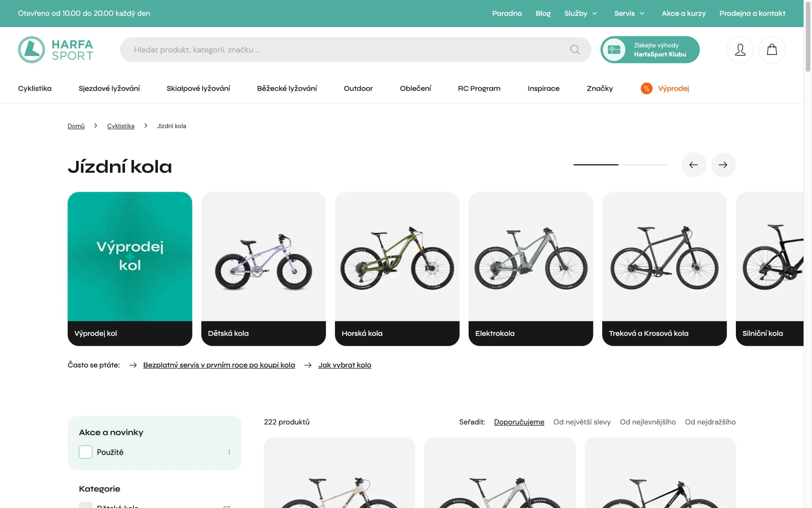
Task: Open the Běžecké lyžování menu
Action: point(287,88)
